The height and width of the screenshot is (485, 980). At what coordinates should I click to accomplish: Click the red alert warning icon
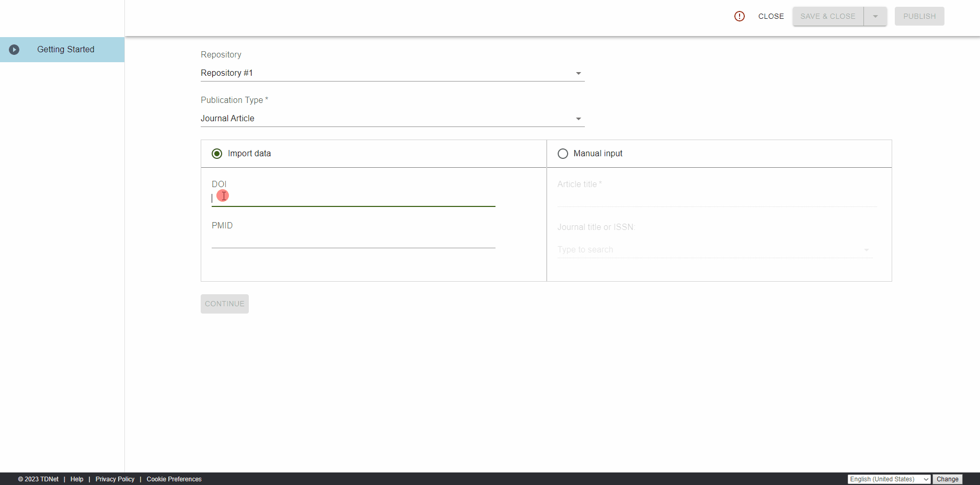739,16
